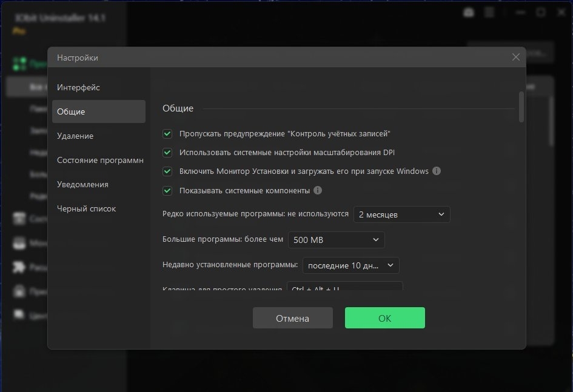Expand the 500 MB size dropdown
Image resolution: width=573 pixels, height=392 pixels.
pos(336,240)
